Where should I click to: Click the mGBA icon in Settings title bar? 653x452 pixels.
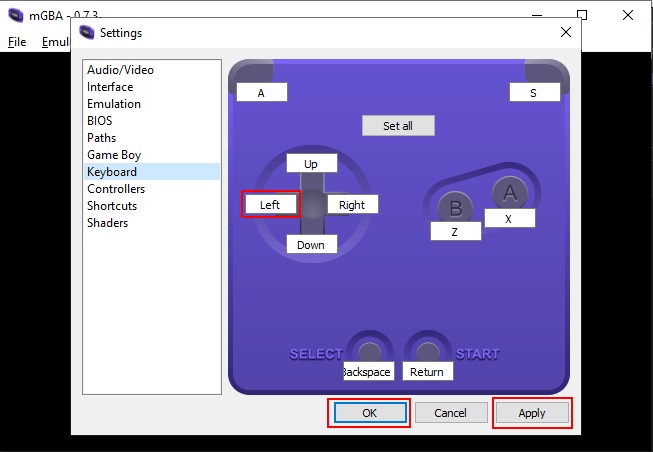click(87, 32)
